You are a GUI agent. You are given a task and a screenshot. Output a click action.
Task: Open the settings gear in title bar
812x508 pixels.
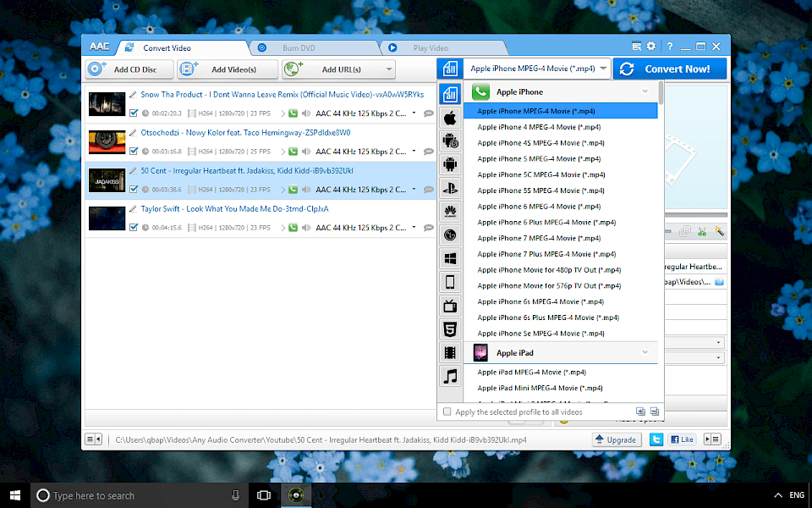pos(651,46)
